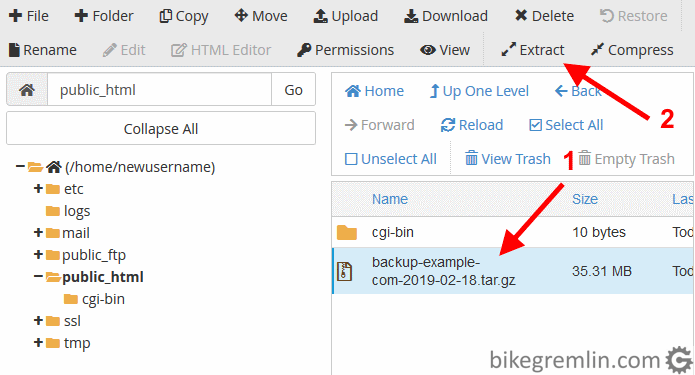Click the tar.gz archive file icon
The width and height of the screenshot is (695, 375).
pyautogui.click(x=345, y=271)
